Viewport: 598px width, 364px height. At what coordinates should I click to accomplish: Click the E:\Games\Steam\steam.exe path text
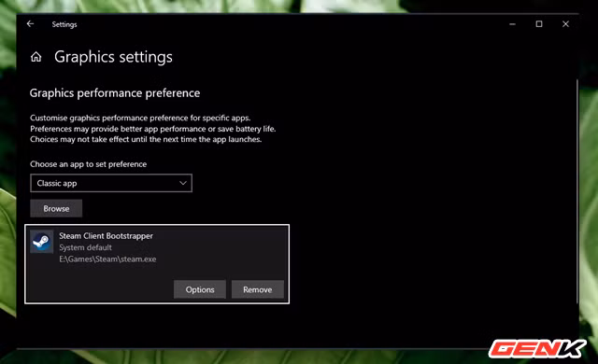click(x=107, y=259)
